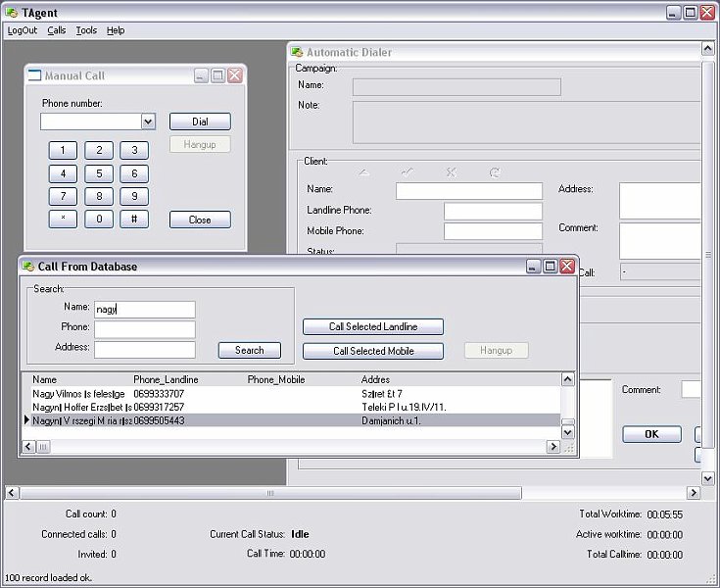Click the X cancel icon in Client section
The image size is (720, 588).
[x=451, y=172]
